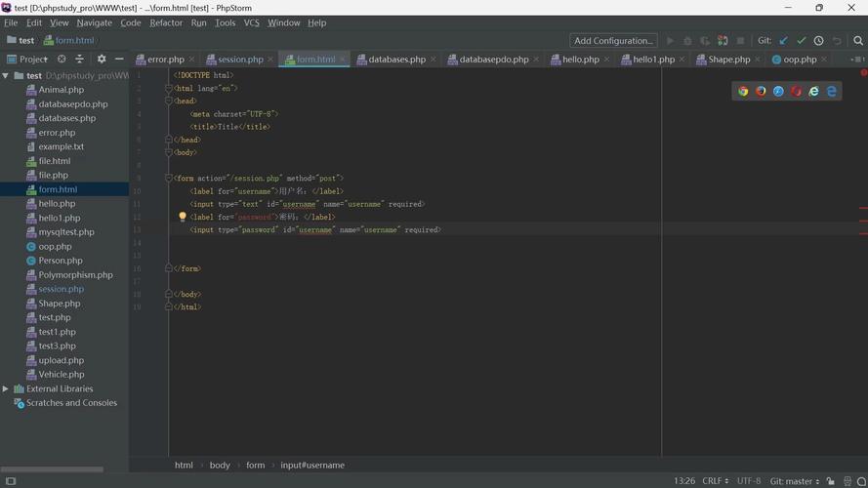Image resolution: width=868 pixels, height=488 pixels.
Task: Show hidden tabs list dropdown
Action: point(857,60)
